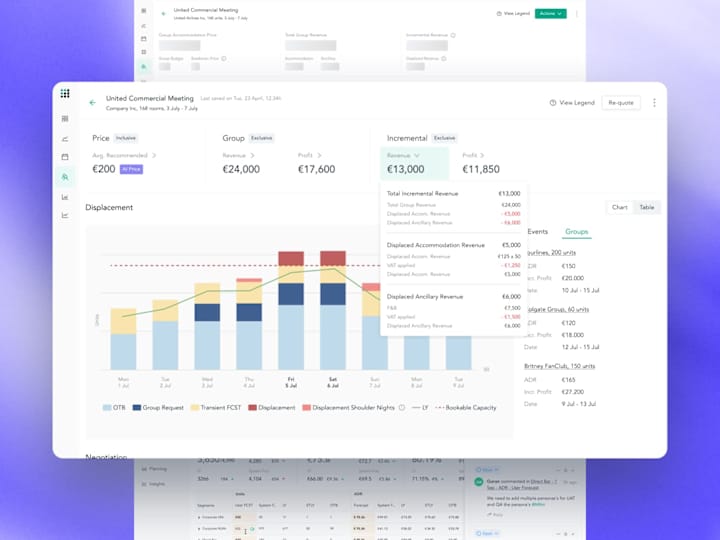Click the AI Price badge

tap(131, 169)
